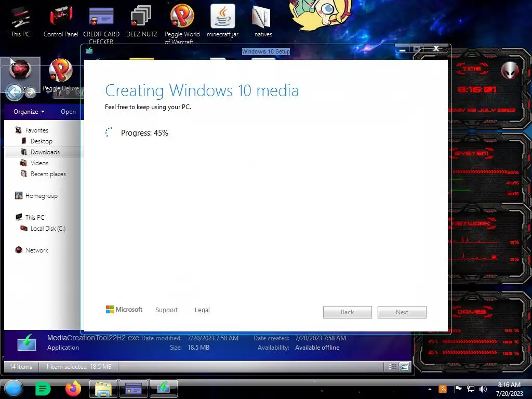Click the Progress: 45% text
The width and height of the screenshot is (532, 399).
click(144, 132)
